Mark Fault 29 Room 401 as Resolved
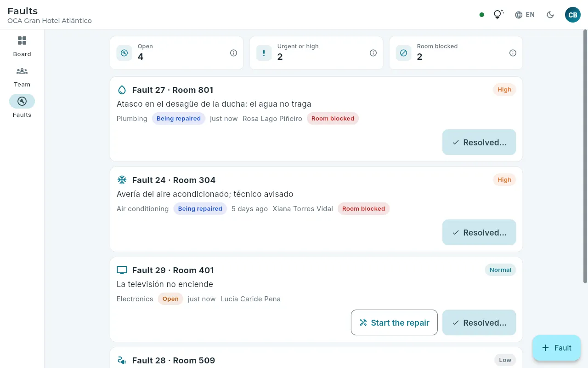This screenshot has height=368, width=588. [479, 322]
